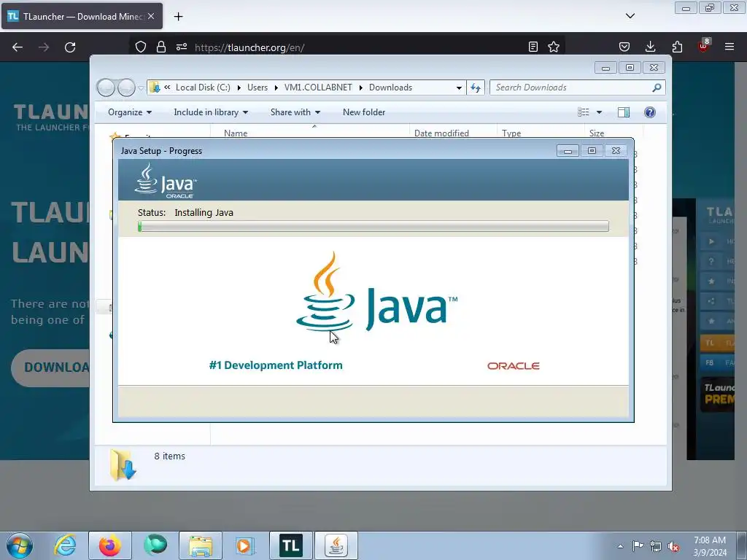Expand arrow after VM1.COLLABNET breadcrumb
This screenshot has width=747, height=560.
(x=360, y=87)
